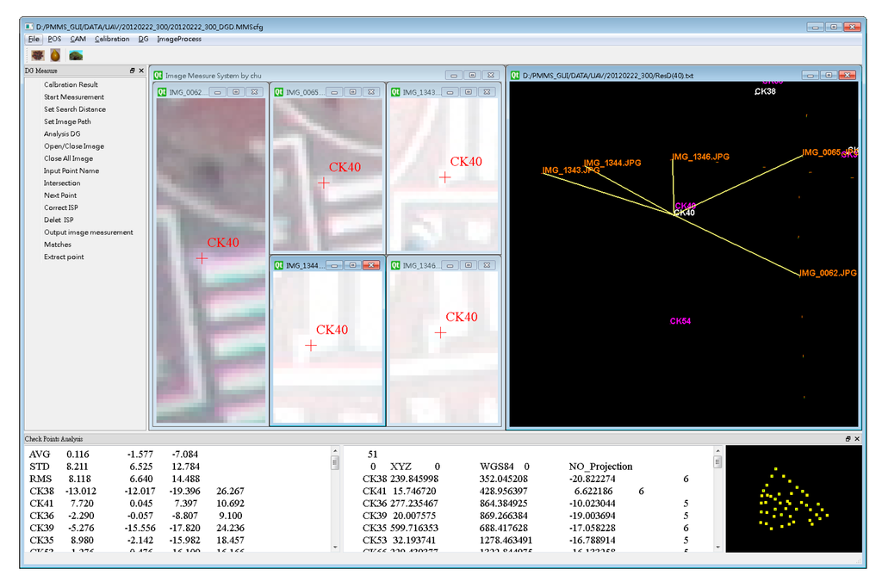Click the first brown toolbar icon
The width and height of the screenshot is (882, 588).
(38, 54)
